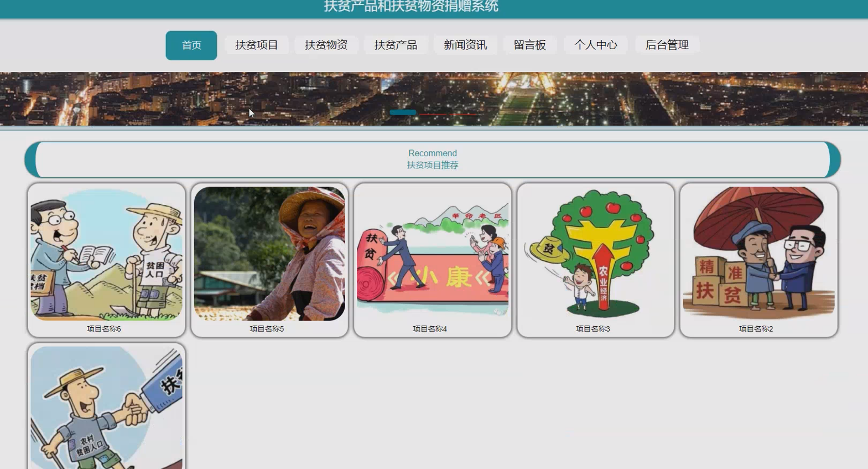Click the 项目名称4 caption text
This screenshot has width=868, height=469.
(x=430, y=329)
